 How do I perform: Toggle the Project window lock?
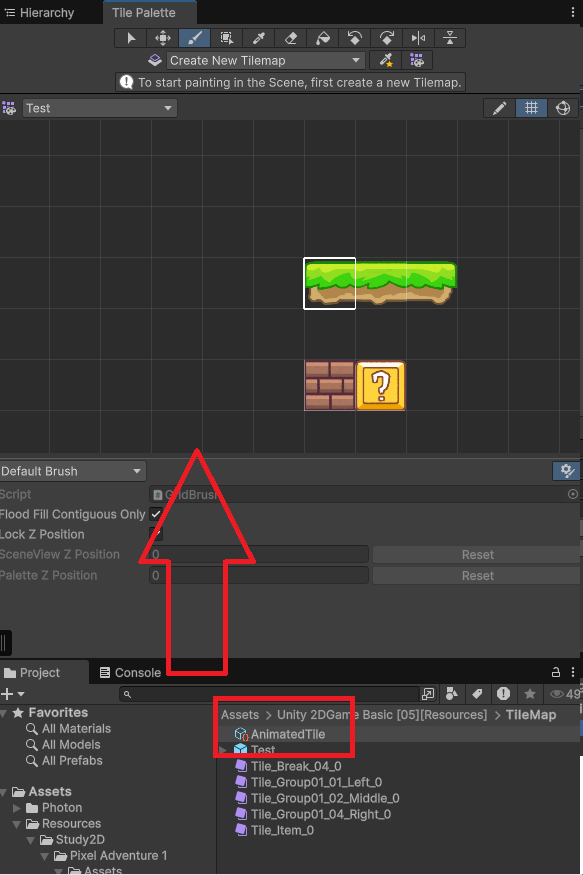coord(556,672)
